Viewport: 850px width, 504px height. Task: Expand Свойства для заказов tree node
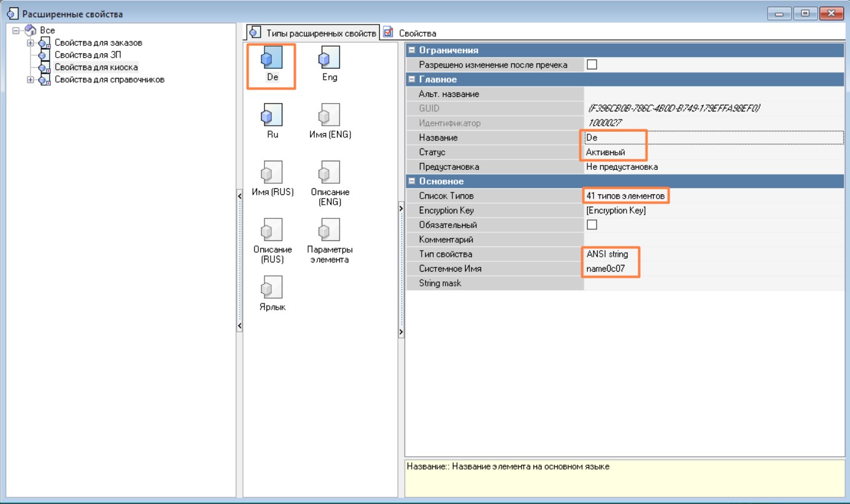[x=30, y=43]
